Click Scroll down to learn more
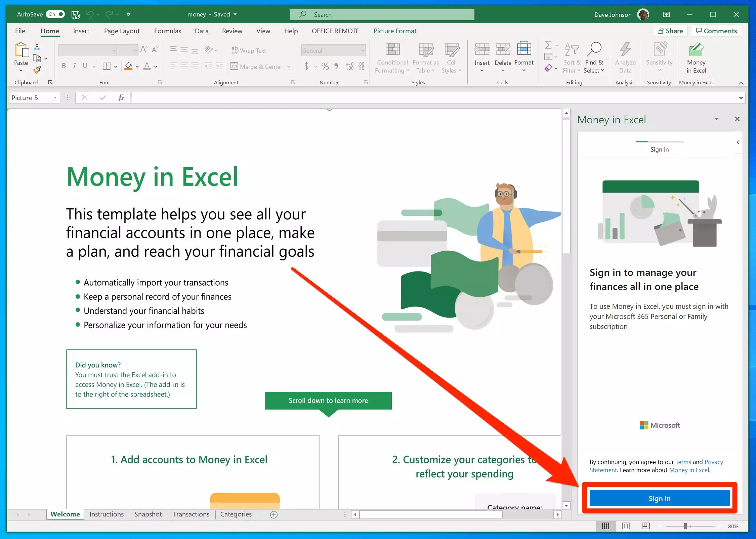This screenshot has width=756, height=539. (328, 401)
